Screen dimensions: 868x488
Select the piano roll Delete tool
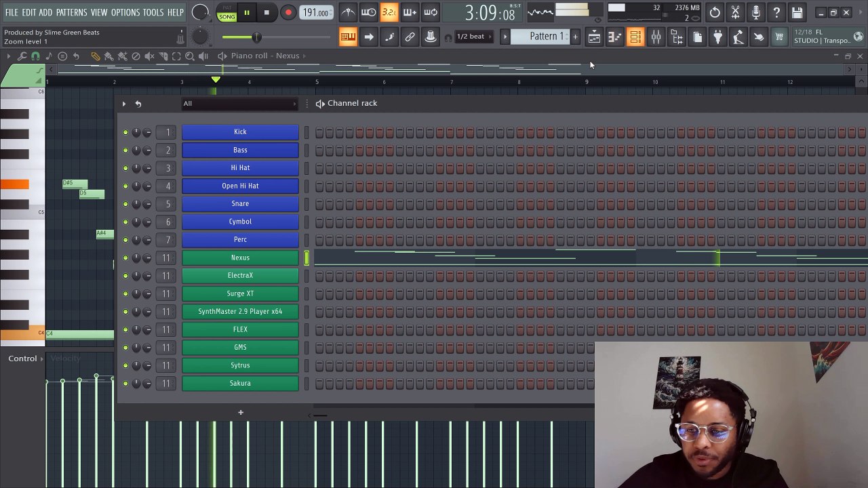pyautogui.click(x=136, y=56)
